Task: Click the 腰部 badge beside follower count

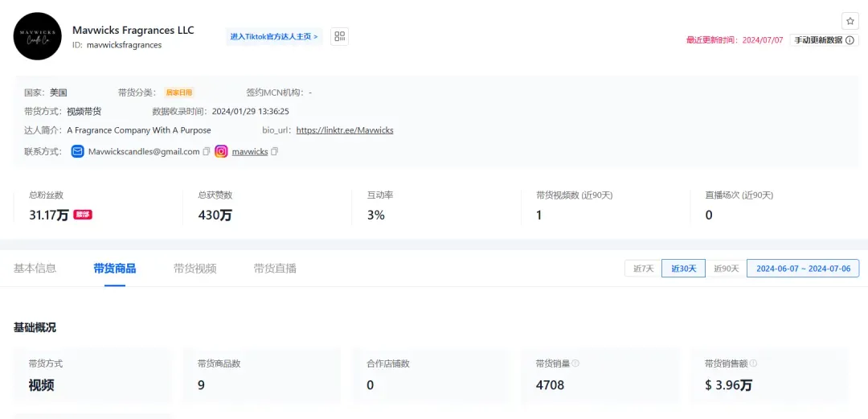Action: 83,215
